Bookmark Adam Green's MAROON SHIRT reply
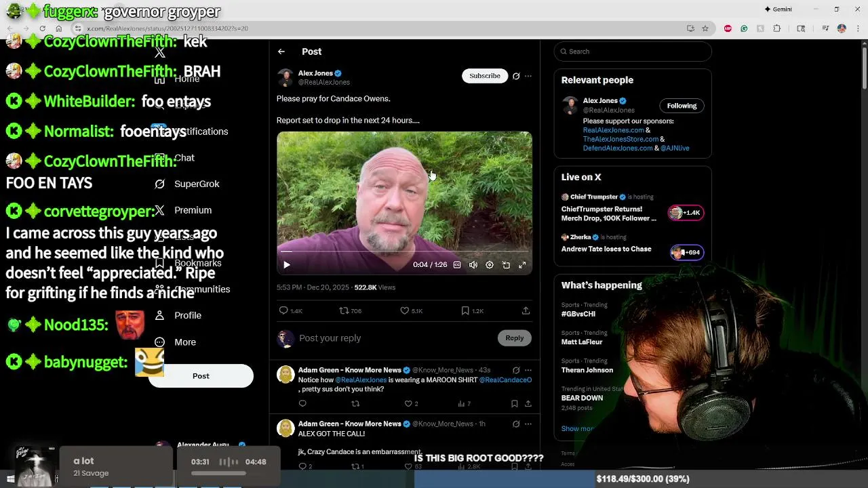Viewport: 868px width, 488px height. [515, 404]
